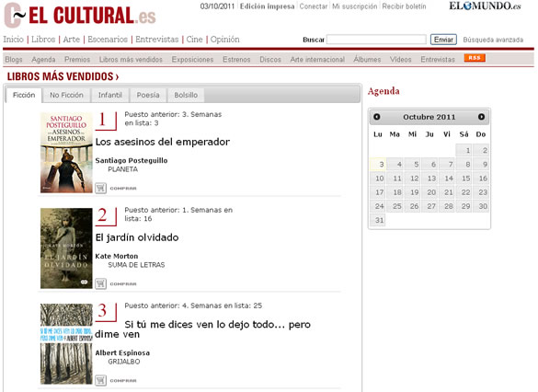This screenshot has height=392, width=538.
Task: Open Entrevistas in the gray secondary menu
Action: 438,60
